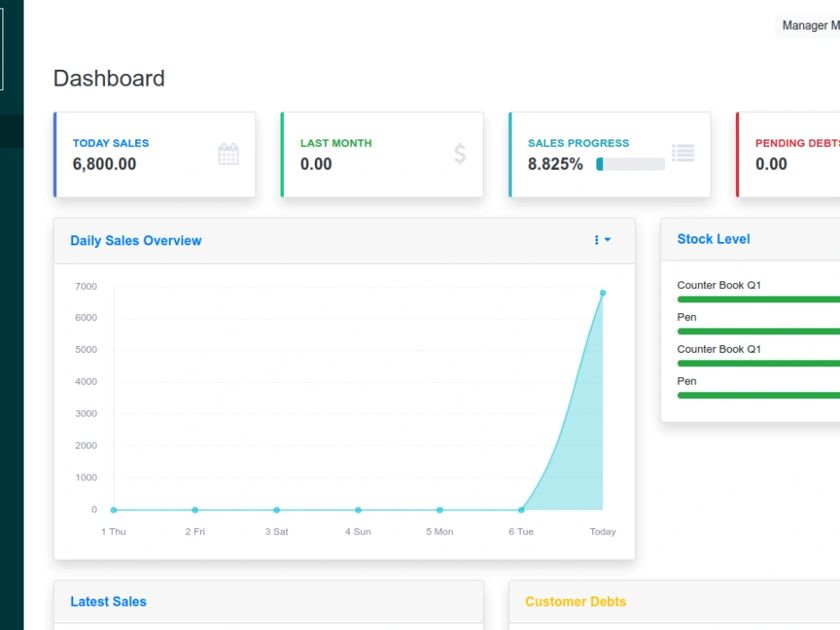Click the second Counter Book Q1 stock bar

tap(759, 364)
